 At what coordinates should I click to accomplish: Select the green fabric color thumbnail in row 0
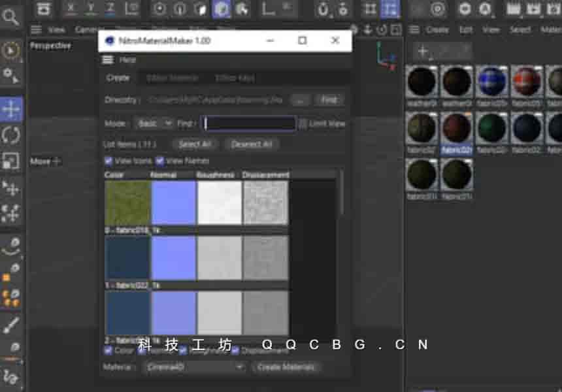[127, 203]
